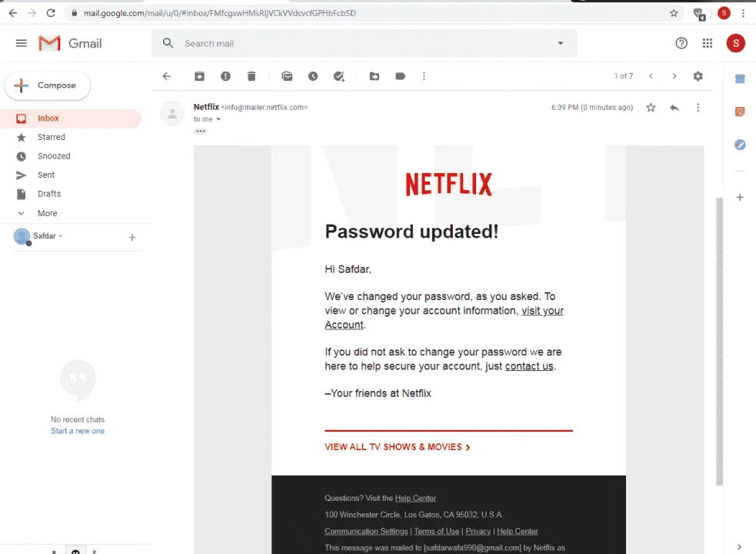Viewport: 756px width, 554px height.
Task: Click the email vertical scrollbar
Action: (719, 341)
